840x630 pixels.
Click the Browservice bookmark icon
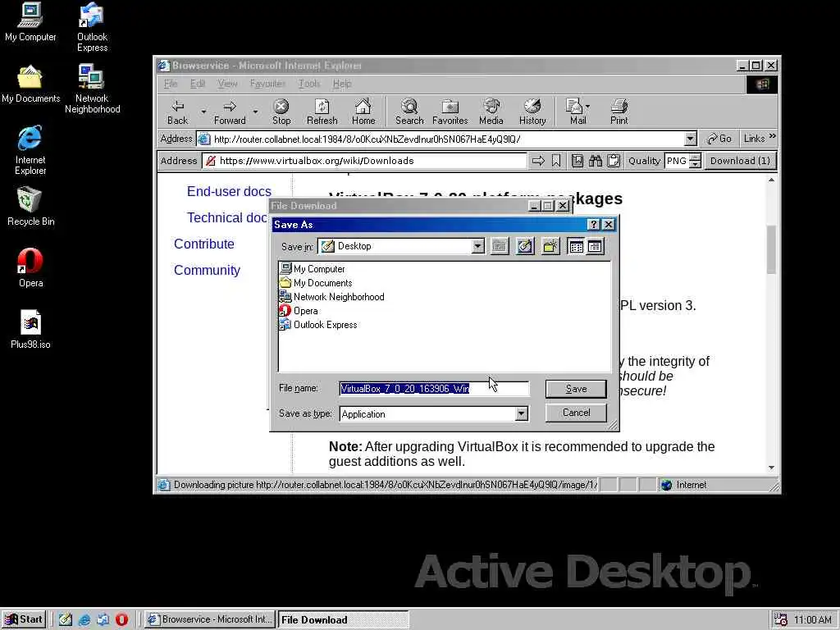coord(556,161)
